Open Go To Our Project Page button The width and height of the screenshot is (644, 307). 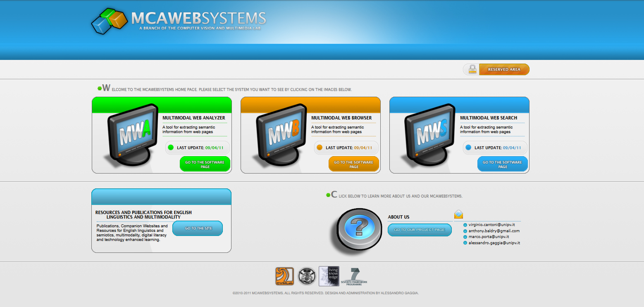419,230
